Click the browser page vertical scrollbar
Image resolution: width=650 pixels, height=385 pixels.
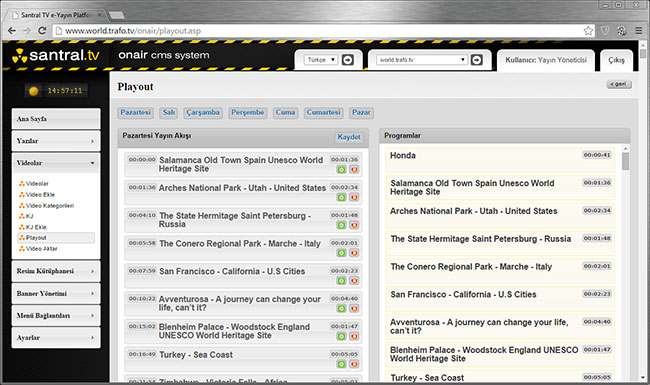click(x=643, y=53)
